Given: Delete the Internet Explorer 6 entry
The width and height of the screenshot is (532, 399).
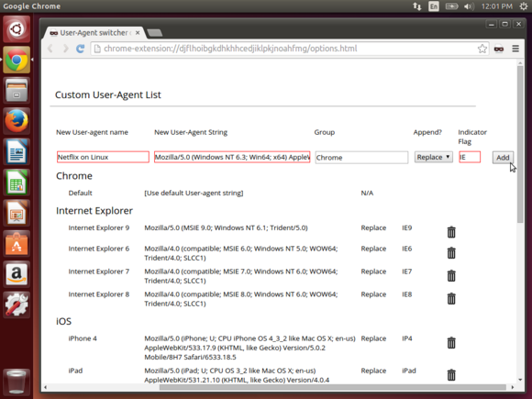Looking at the screenshot, I should click(x=451, y=253).
